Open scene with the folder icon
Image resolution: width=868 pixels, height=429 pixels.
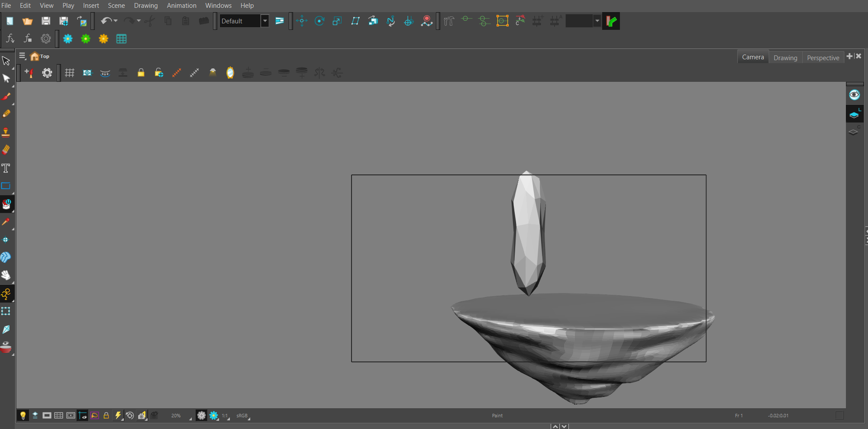point(27,21)
